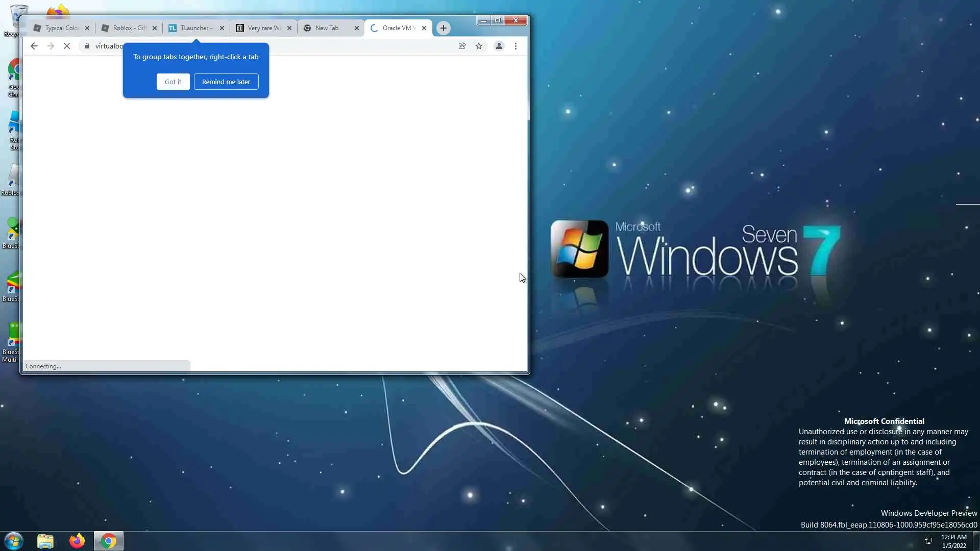Click the site lock icon
The height and width of the screenshot is (551, 980).
pos(87,46)
